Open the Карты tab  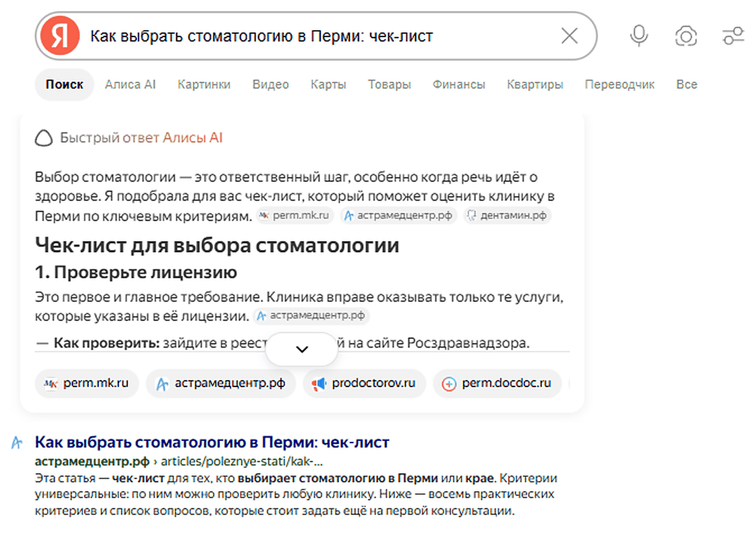coord(328,85)
